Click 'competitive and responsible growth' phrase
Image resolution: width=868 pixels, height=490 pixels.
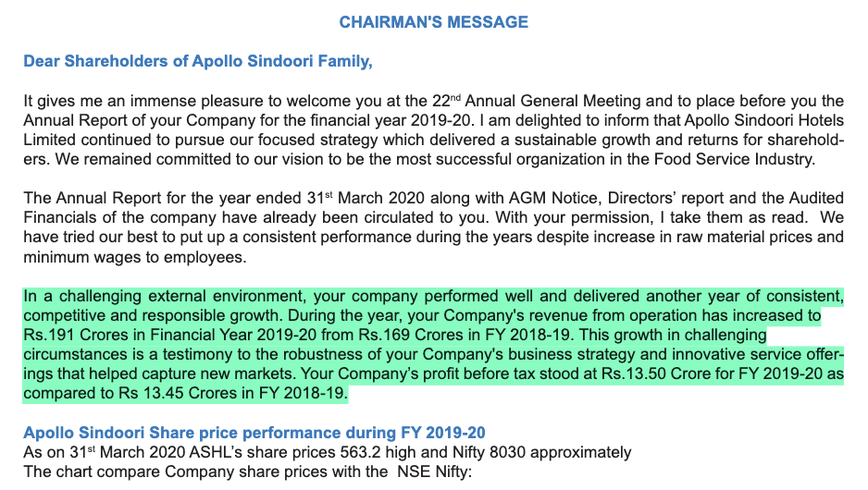pyautogui.click(x=146, y=316)
